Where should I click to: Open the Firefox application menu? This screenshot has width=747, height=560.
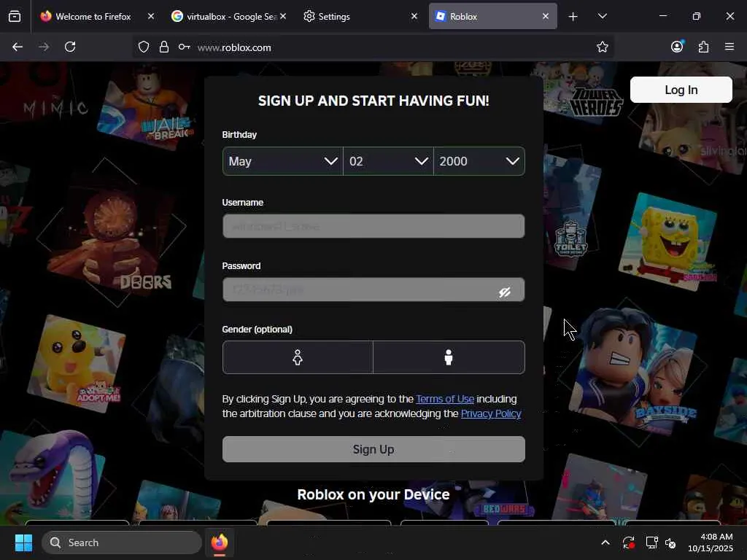tap(729, 47)
